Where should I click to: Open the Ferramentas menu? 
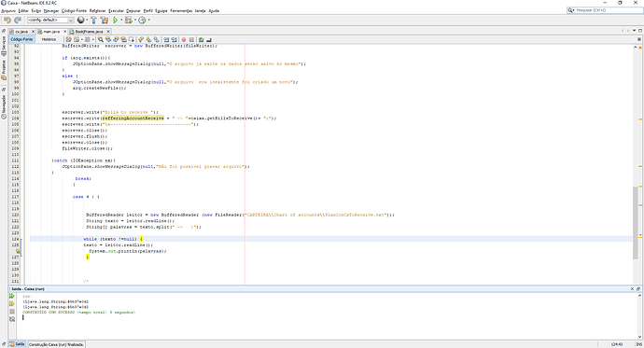(x=181, y=10)
